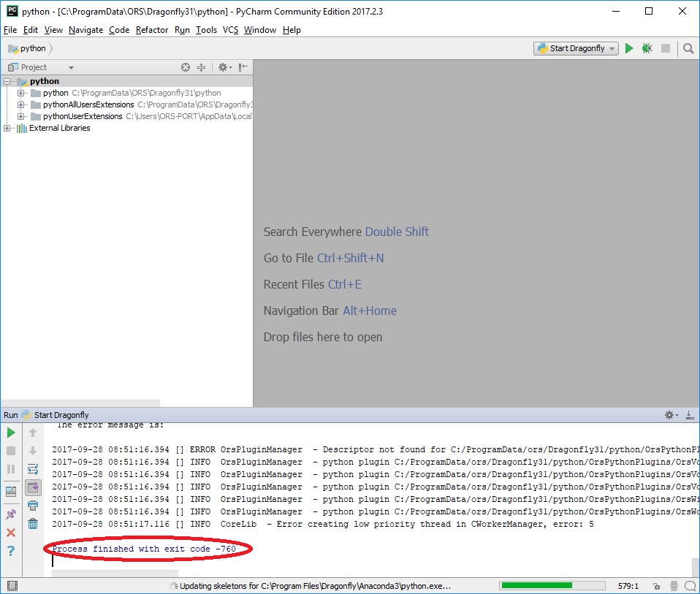Viewport: 700px width, 594px height.
Task: Collapse the python project root node
Action: pos(6,81)
